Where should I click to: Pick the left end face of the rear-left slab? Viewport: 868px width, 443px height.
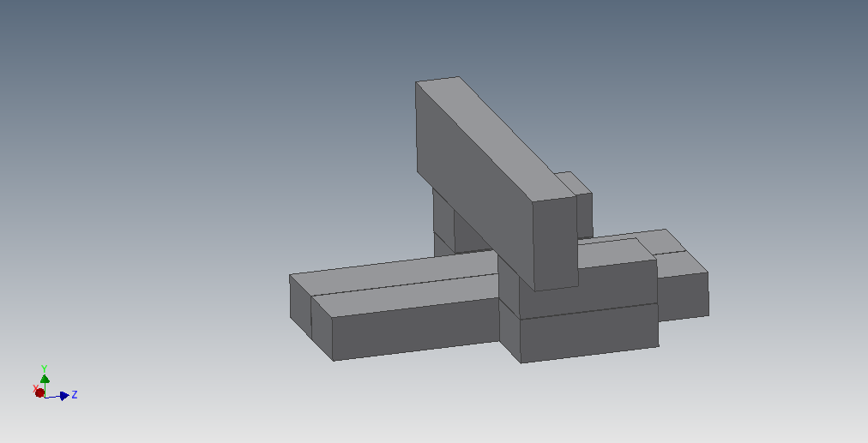tap(299, 302)
